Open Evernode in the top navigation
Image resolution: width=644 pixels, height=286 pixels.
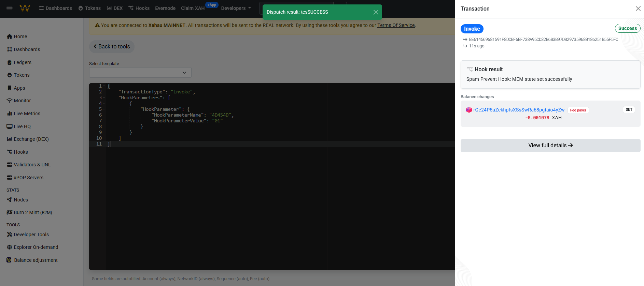[x=165, y=8]
